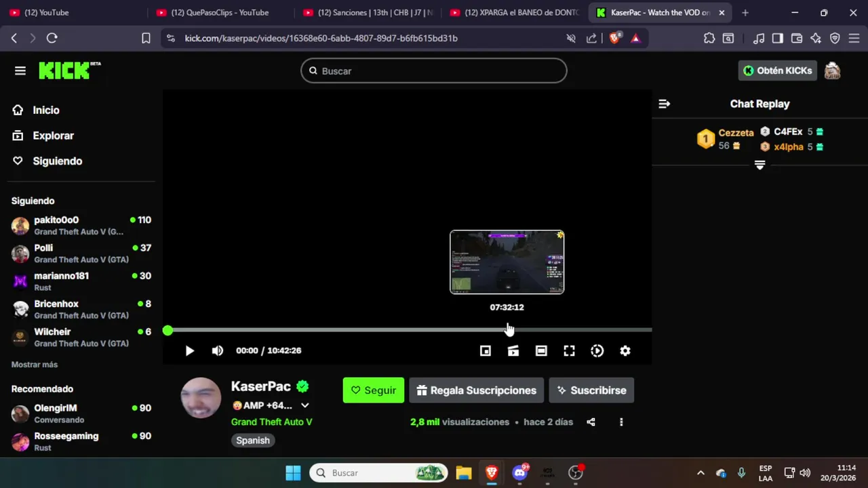Open the Kick hamburger sidebar menu

[20, 70]
